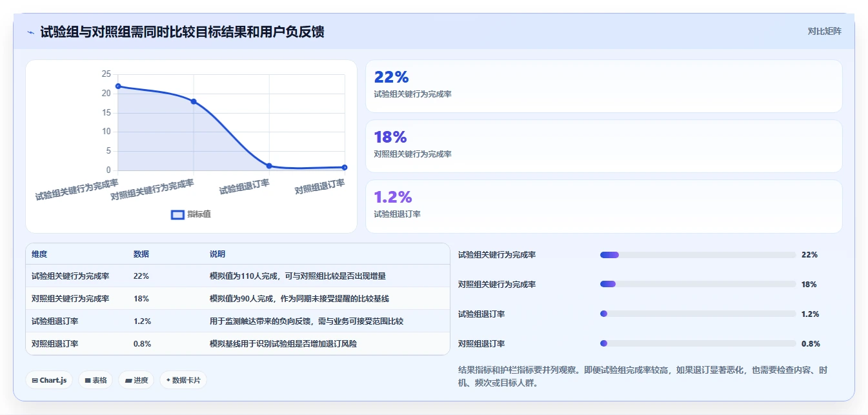This screenshot has height=415, width=868.
Task: Click the 1.2% value in the table
Action: [x=143, y=321]
